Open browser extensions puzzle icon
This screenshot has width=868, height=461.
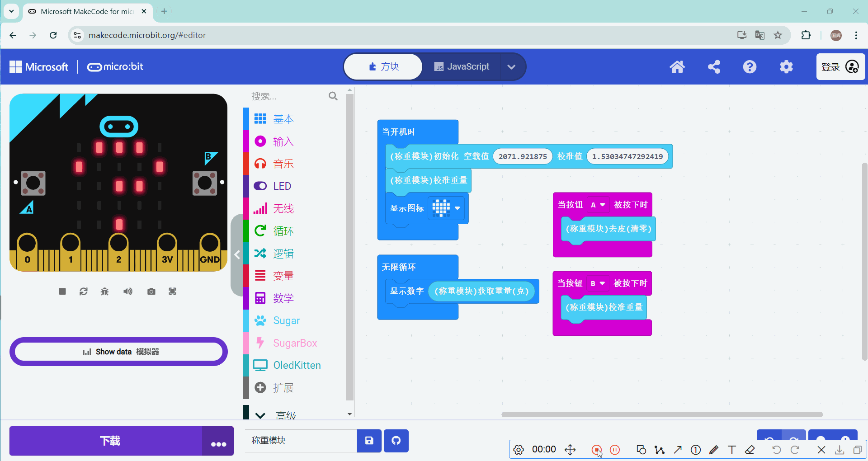click(806, 35)
